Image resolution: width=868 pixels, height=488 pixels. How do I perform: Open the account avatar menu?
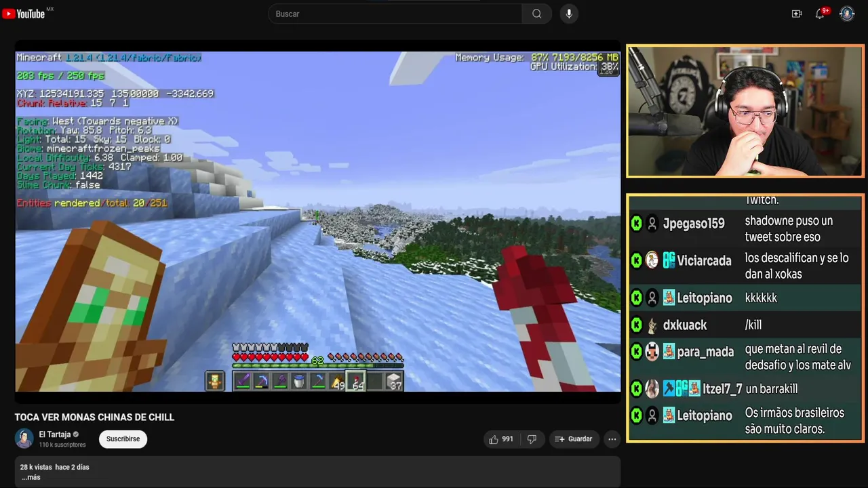847,14
